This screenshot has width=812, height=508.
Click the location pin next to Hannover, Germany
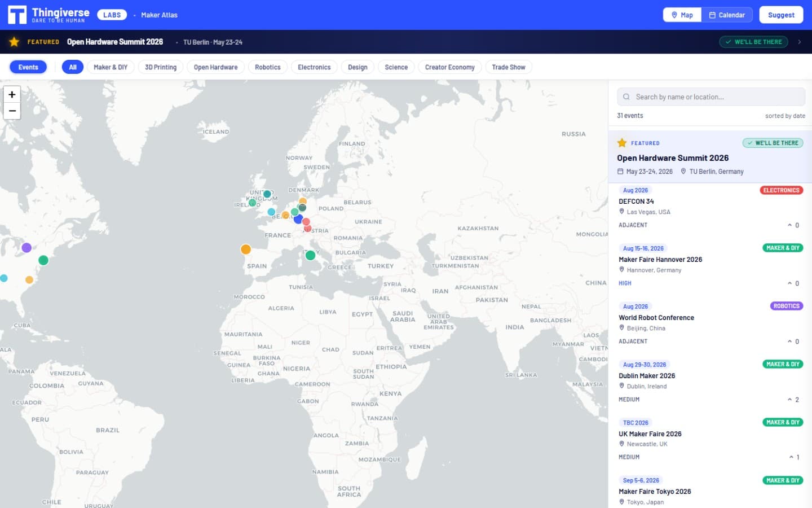(621, 269)
